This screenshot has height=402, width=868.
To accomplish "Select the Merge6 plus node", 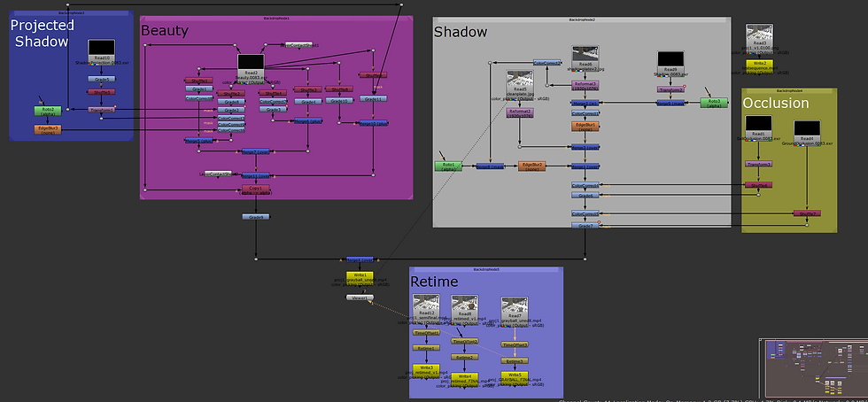I will [x=308, y=121].
